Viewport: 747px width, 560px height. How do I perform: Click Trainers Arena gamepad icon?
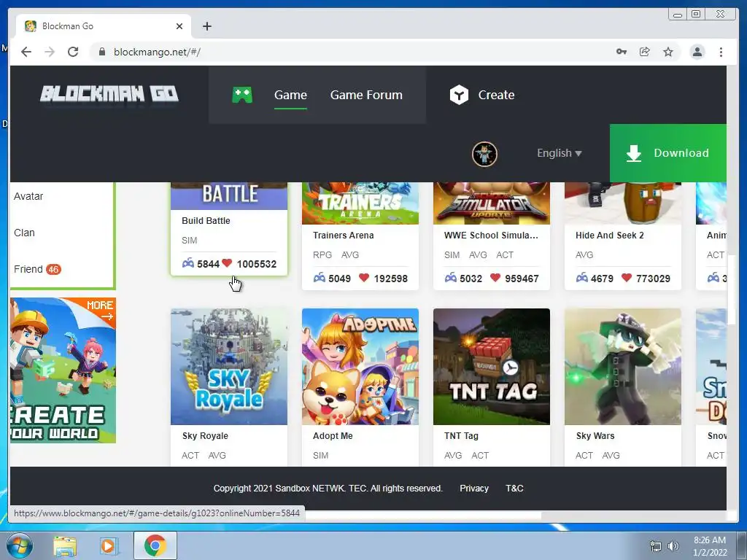pyautogui.click(x=320, y=278)
